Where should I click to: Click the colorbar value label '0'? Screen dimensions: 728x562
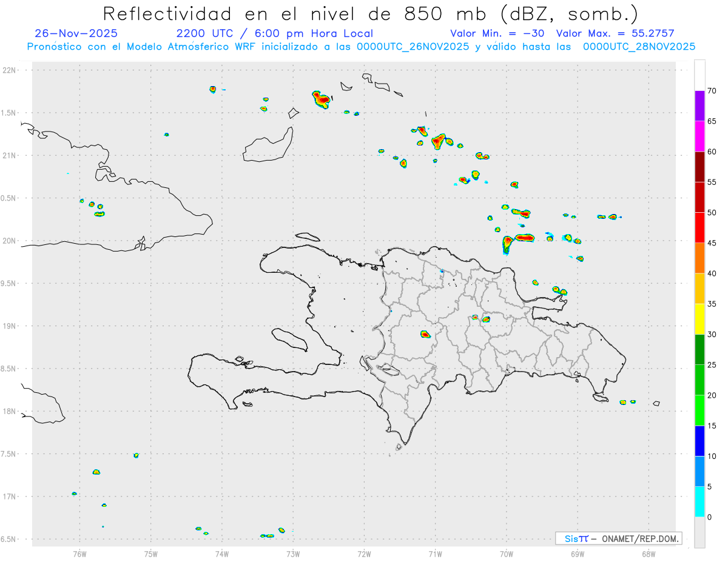pyautogui.click(x=709, y=517)
